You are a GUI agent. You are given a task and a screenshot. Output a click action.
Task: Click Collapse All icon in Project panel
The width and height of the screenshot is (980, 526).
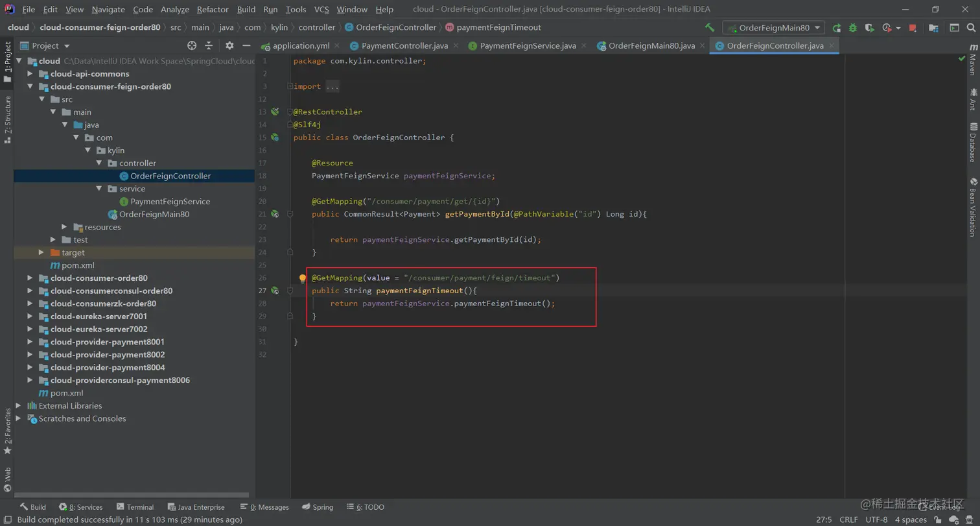point(209,45)
